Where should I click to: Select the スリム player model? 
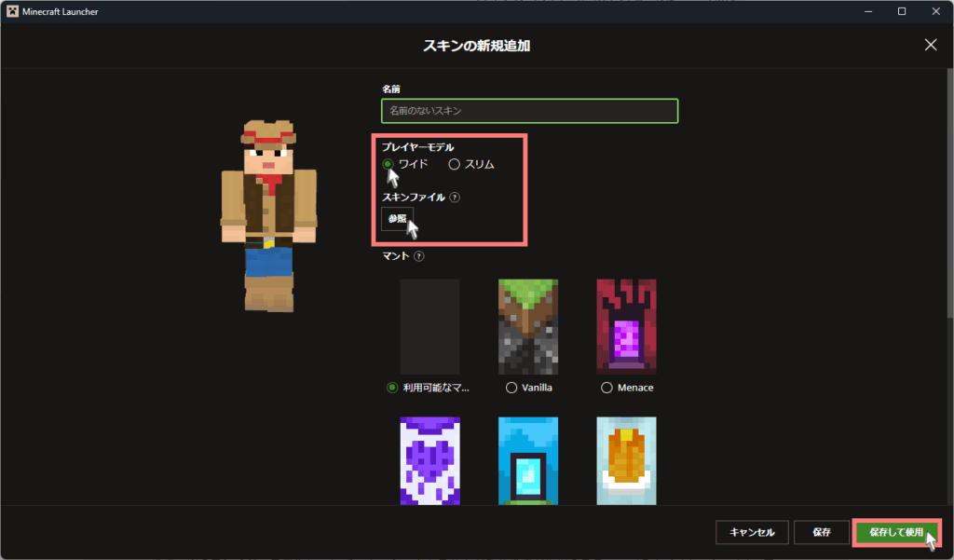pyautogui.click(x=455, y=164)
